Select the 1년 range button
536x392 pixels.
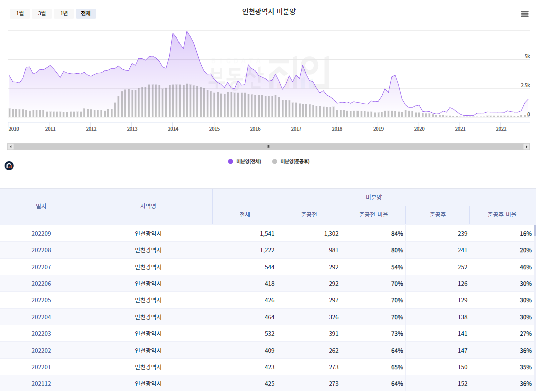(x=64, y=14)
